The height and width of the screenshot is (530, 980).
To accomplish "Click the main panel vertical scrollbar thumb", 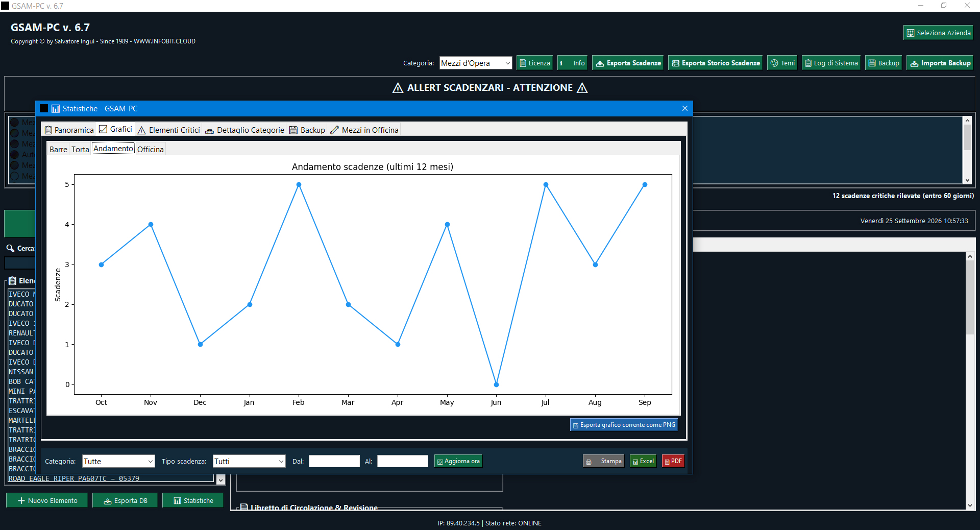I will click(970, 299).
